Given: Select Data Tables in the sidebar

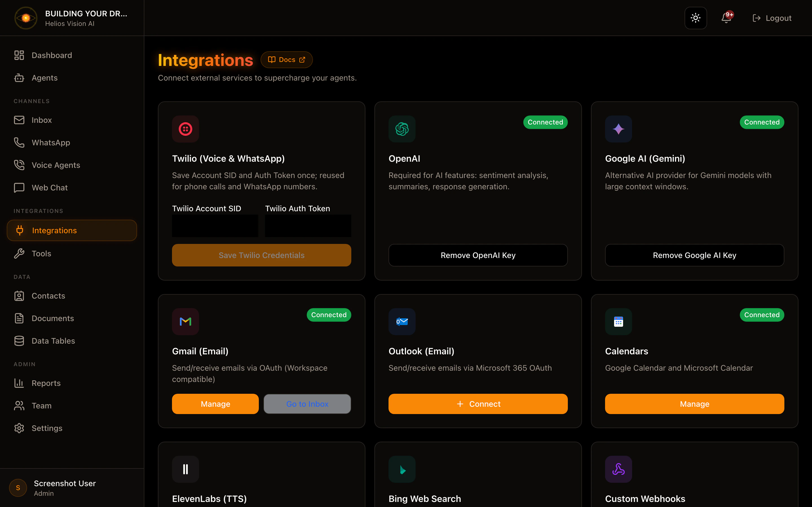Looking at the screenshot, I should (53, 341).
